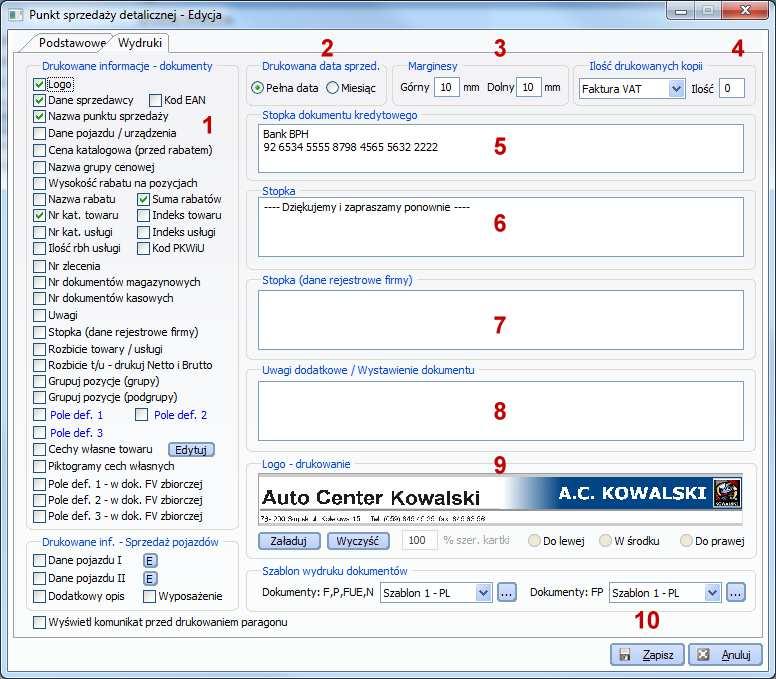Toggle Nr kat. towaru checkbox
The width and height of the screenshot is (776, 679).
click(40, 215)
